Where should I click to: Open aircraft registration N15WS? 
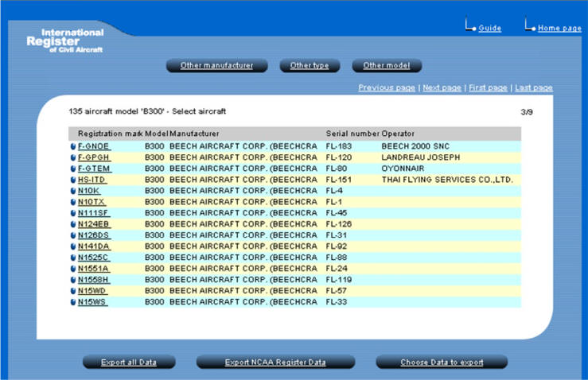92,302
